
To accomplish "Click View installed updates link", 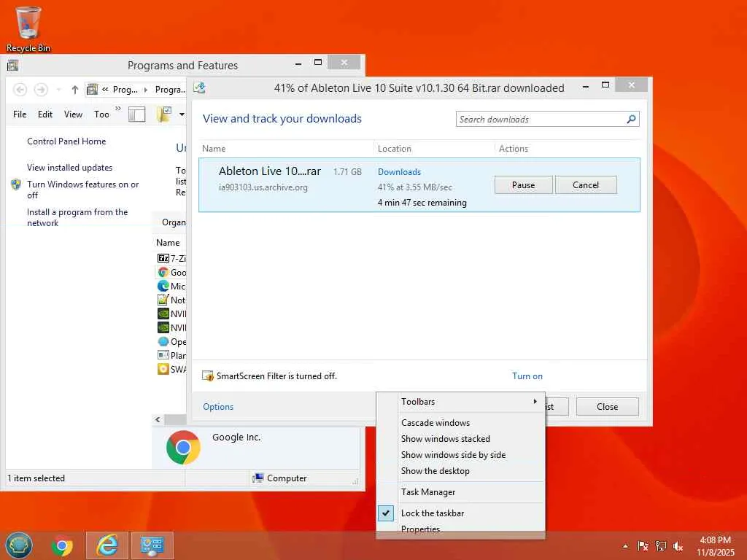I will (69, 168).
